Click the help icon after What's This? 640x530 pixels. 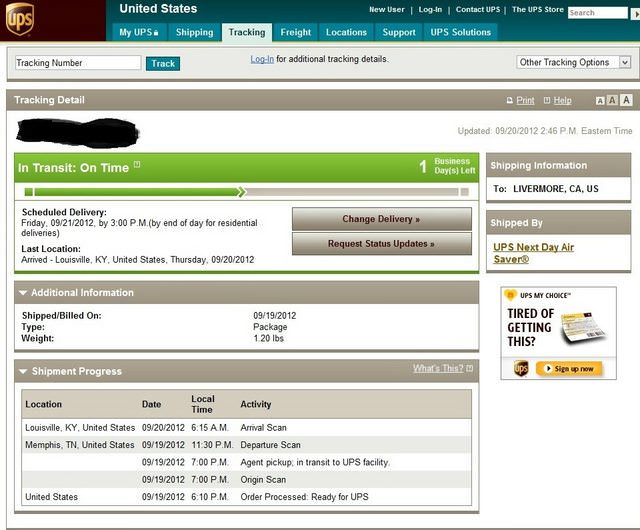469,368
